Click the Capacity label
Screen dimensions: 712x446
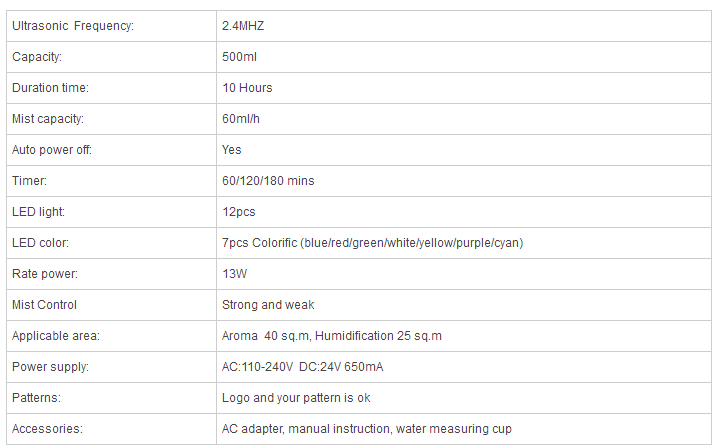click(37, 57)
